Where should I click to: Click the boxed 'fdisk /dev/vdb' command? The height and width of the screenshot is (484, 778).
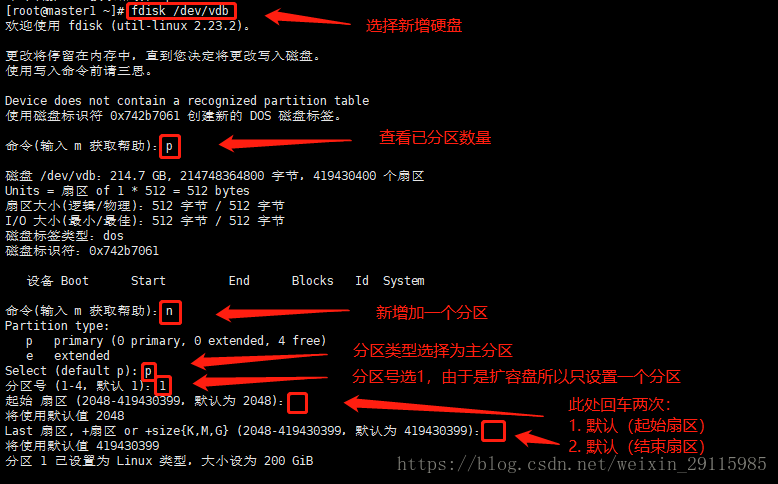[182, 10]
